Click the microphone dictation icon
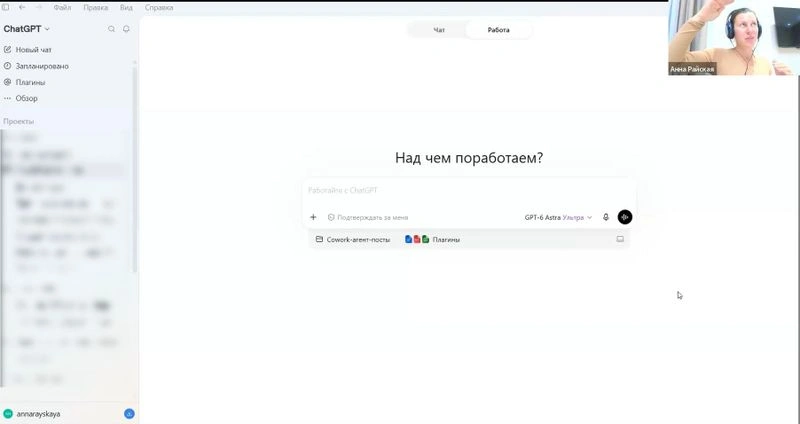800x424 pixels. pos(606,217)
